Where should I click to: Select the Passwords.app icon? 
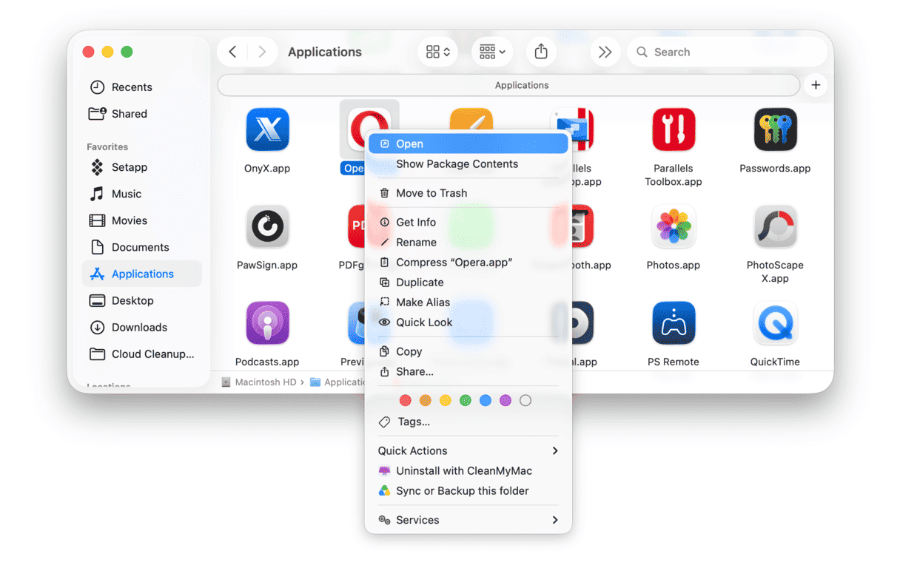tap(775, 129)
